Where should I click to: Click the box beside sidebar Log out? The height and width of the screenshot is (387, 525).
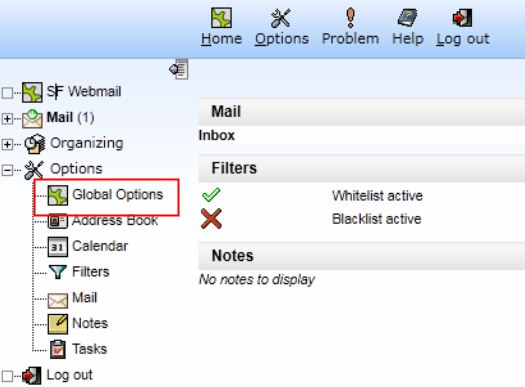(x=7, y=376)
